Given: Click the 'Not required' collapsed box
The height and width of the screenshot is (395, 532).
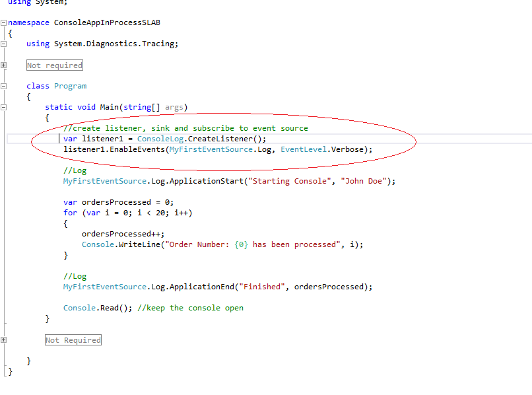Looking at the screenshot, I should tap(55, 65).
